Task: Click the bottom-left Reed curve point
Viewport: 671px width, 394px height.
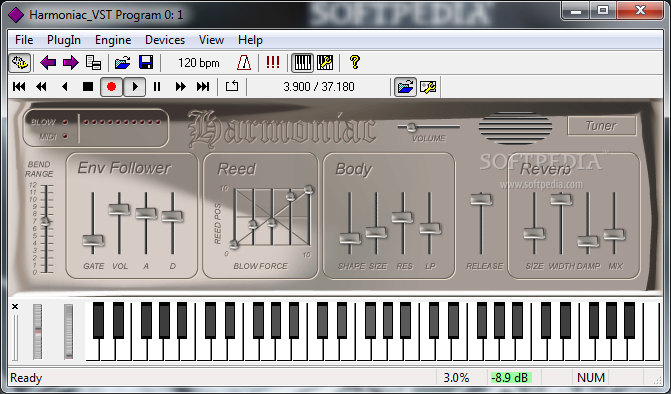Action: [234, 244]
